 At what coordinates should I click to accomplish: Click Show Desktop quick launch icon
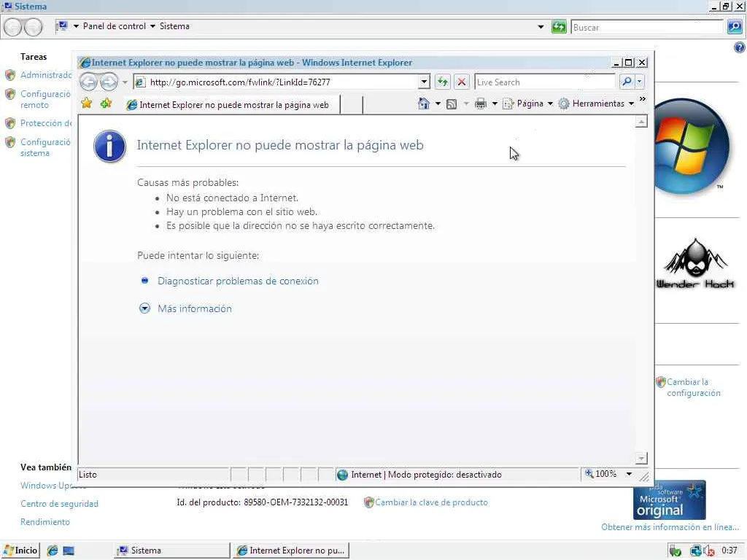pyautogui.click(x=69, y=551)
